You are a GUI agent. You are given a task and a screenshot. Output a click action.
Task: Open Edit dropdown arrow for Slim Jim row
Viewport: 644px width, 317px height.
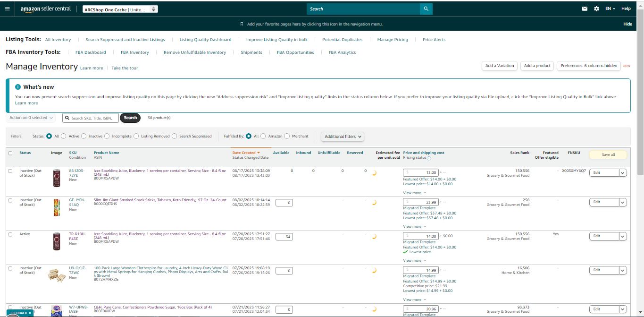coord(623,202)
